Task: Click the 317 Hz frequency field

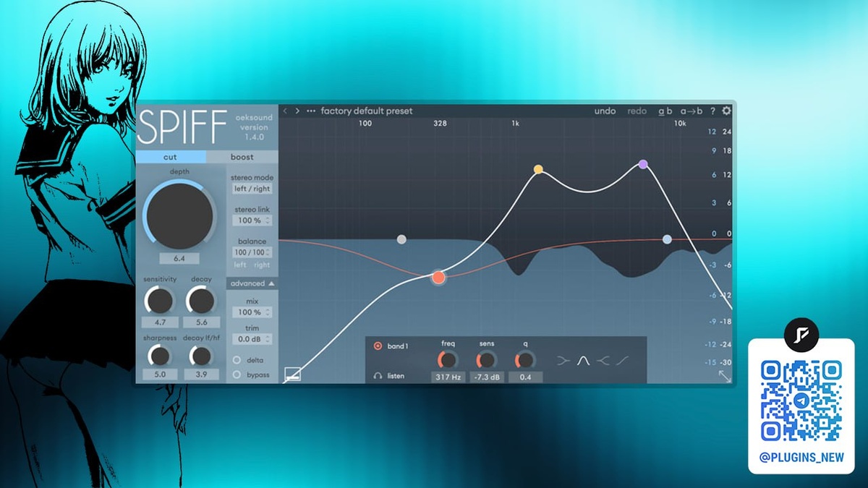Action: tap(448, 377)
